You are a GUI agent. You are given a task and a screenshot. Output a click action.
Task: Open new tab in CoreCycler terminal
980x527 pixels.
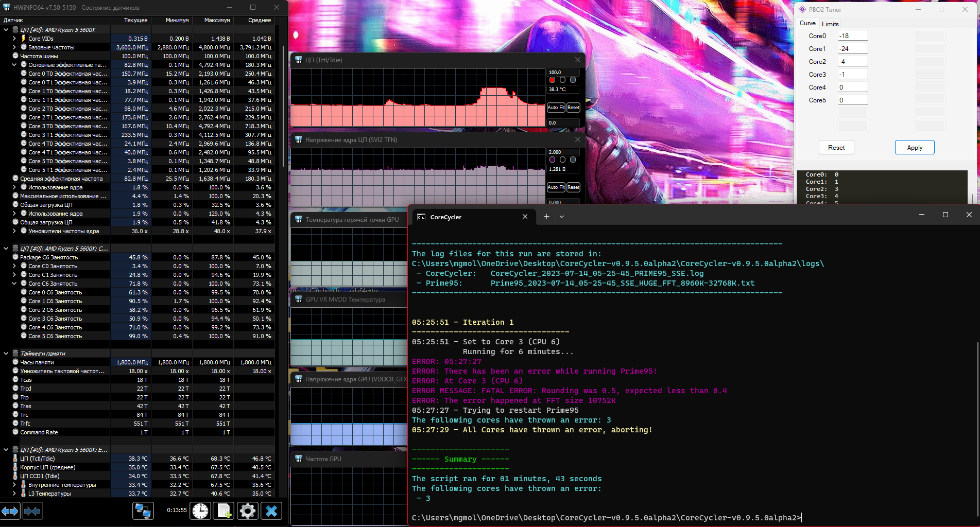tap(546, 217)
